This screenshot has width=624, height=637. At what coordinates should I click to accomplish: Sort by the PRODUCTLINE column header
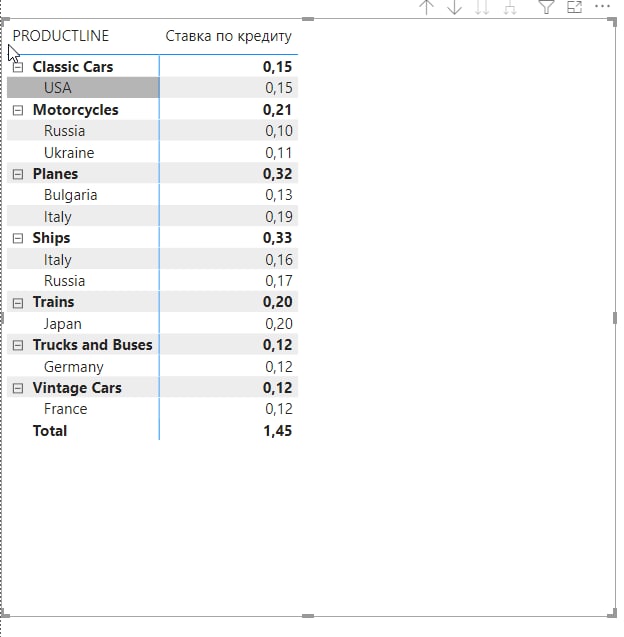[61, 36]
